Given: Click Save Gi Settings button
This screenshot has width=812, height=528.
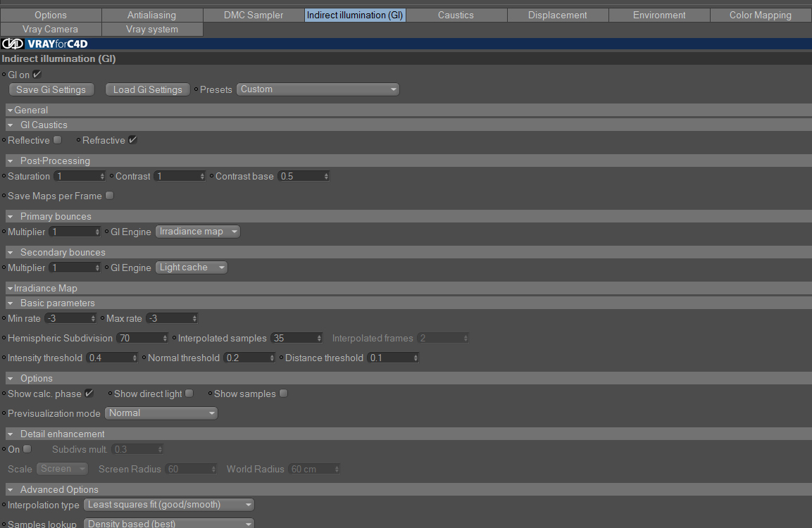Looking at the screenshot, I should pos(51,89).
